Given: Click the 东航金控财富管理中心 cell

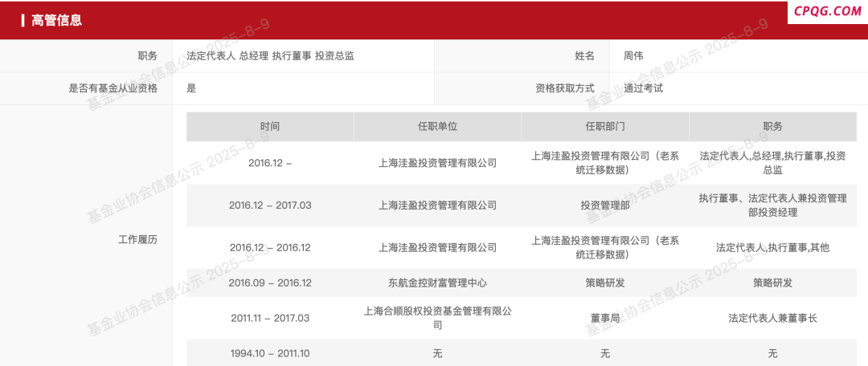Looking at the screenshot, I should (437, 283).
